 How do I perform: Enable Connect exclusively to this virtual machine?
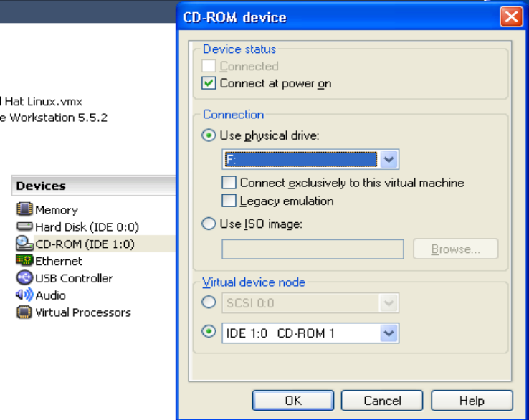(x=229, y=183)
